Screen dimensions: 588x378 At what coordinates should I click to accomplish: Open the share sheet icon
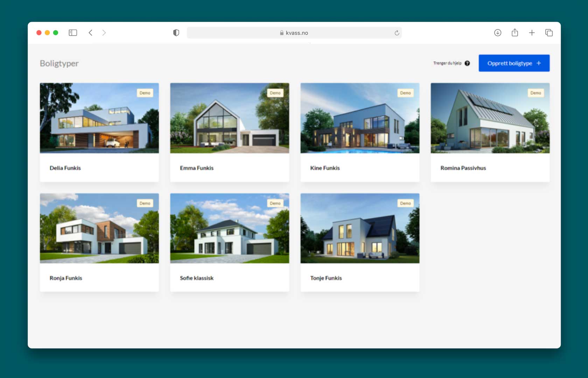click(514, 33)
